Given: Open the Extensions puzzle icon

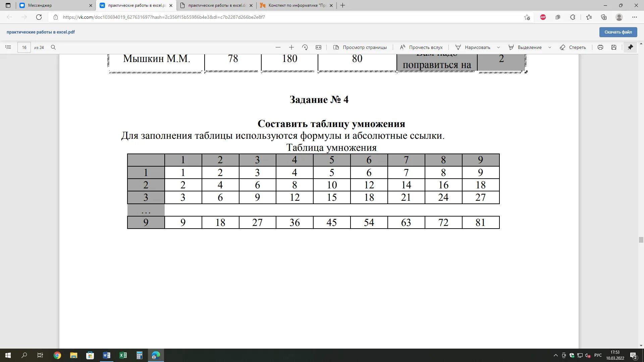Looking at the screenshot, I should tap(573, 17).
